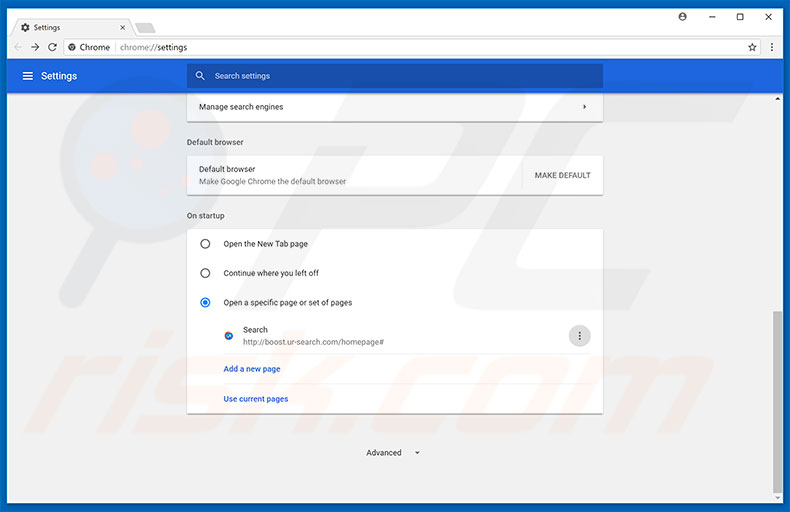Expand the Advanced settings section
The height and width of the screenshot is (512, 790).
[x=392, y=453]
